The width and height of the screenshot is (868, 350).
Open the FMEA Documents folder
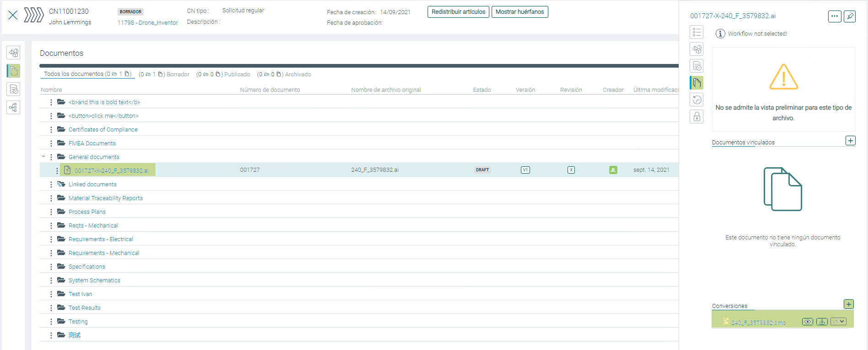click(92, 143)
